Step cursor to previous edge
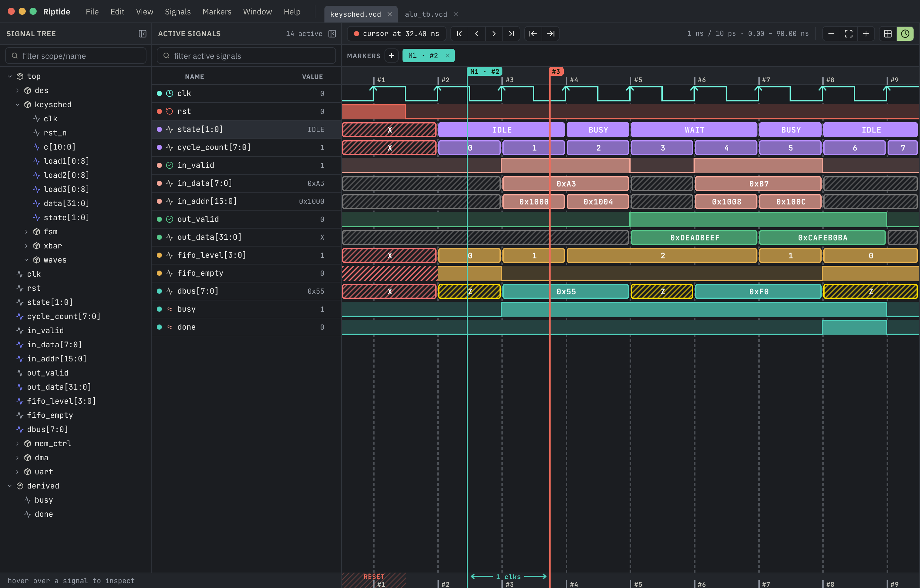Screen dimensions: 920x588 [x=477, y=34]
